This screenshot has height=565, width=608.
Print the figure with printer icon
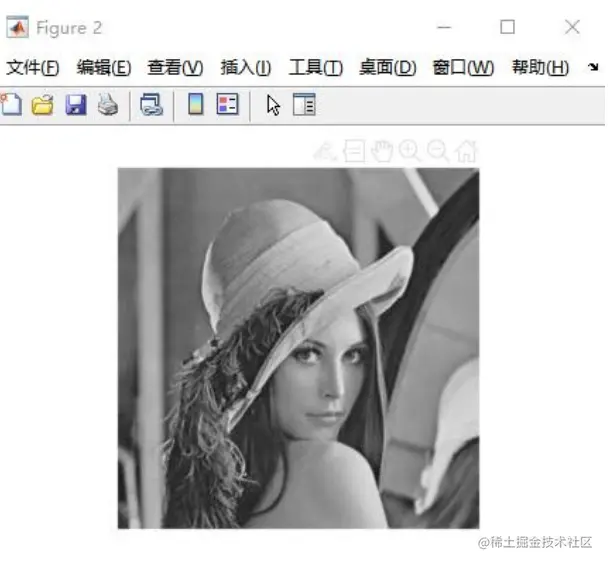107,105
